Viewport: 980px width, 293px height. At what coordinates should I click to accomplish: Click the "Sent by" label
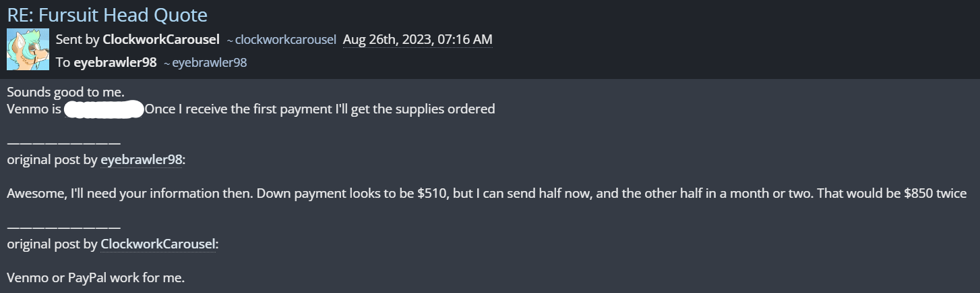tap(78, 39)
